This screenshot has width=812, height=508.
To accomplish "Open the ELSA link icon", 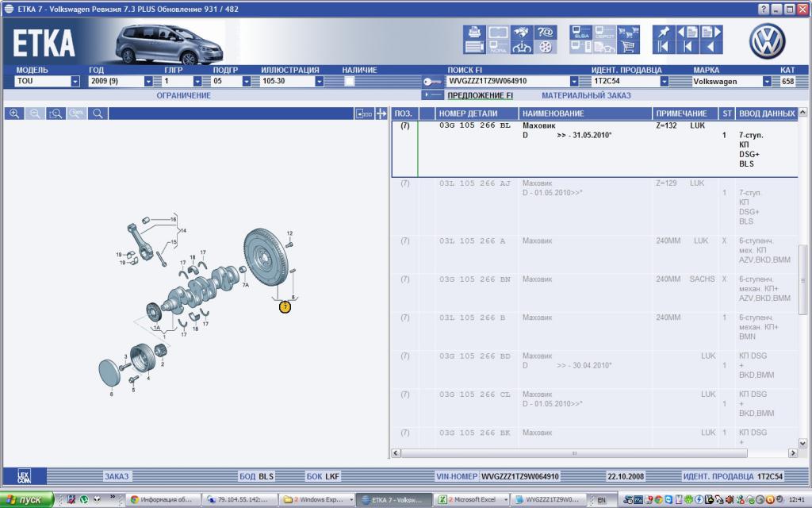I will click(581, 32).
